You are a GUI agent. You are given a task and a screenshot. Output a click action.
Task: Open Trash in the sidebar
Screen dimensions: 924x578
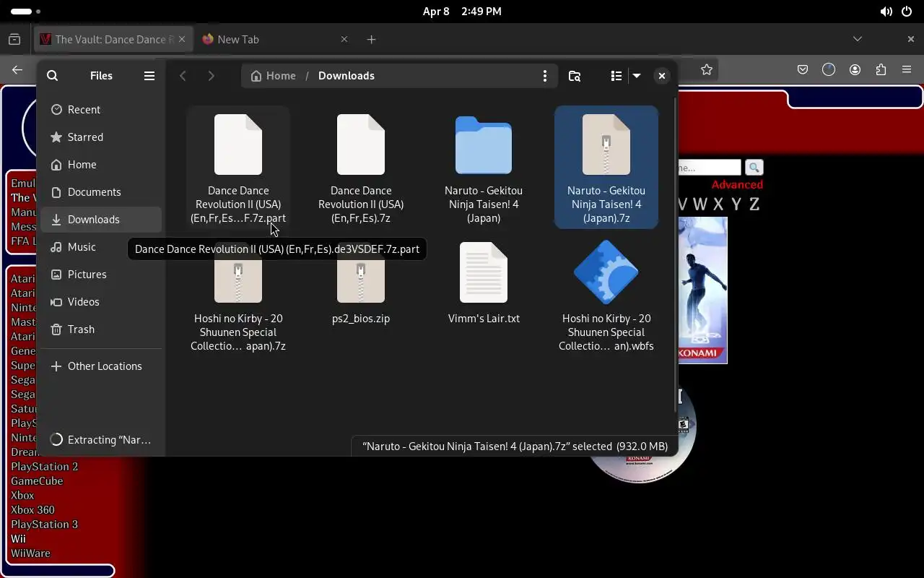101,329
